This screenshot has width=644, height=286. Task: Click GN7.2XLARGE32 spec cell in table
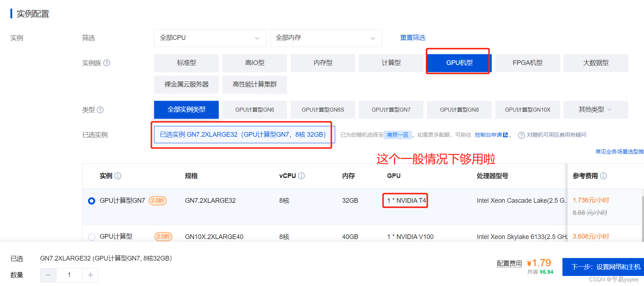(x=210, y=201)
